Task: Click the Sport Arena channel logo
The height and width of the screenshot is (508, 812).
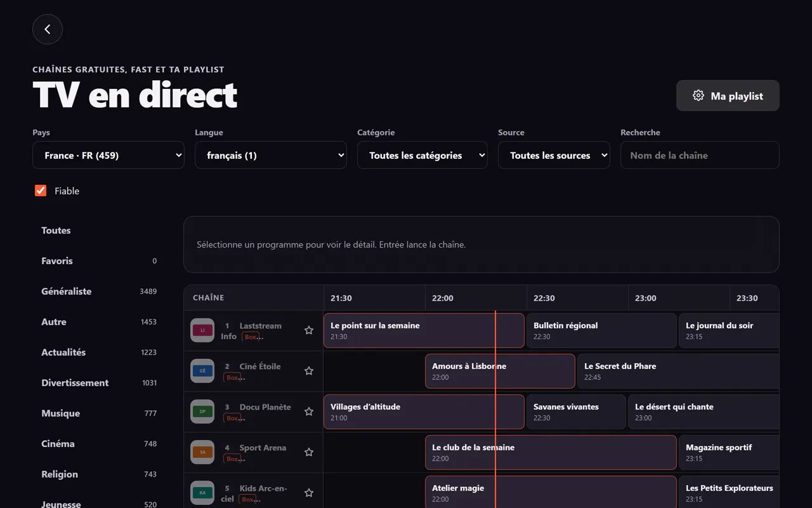Action: (x=202, y=452)
